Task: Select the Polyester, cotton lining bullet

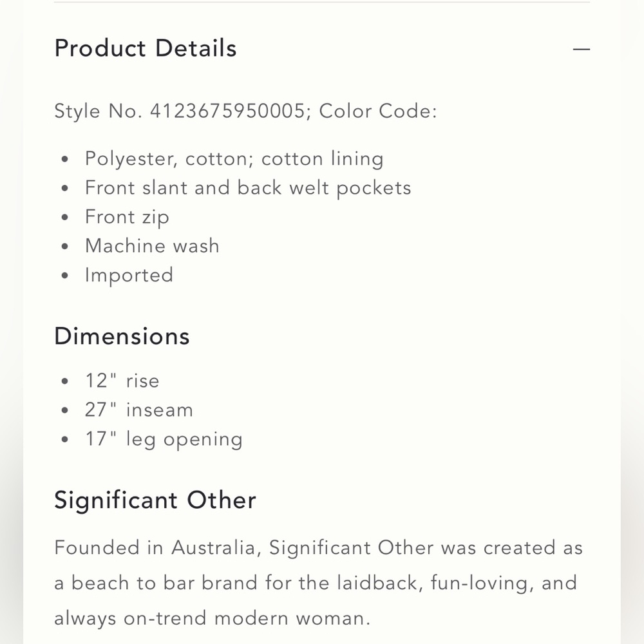Action: [234, 159]
